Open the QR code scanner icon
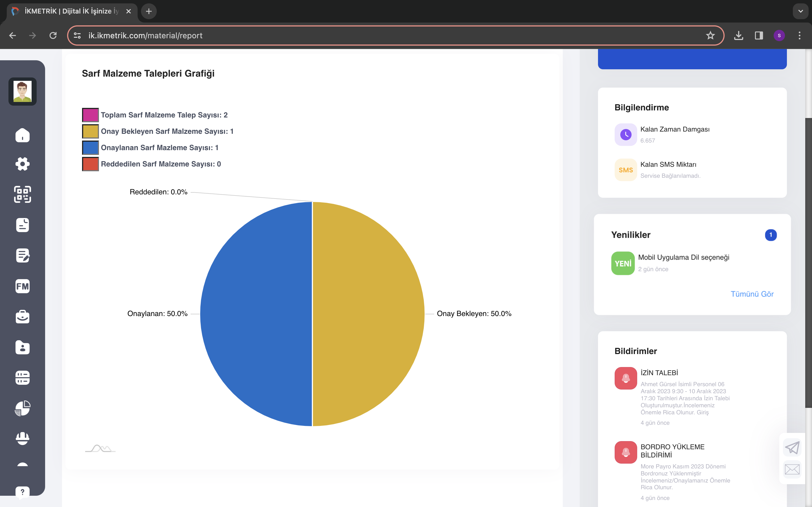This screenshot has width=812, height=507. tap(23, 194)
